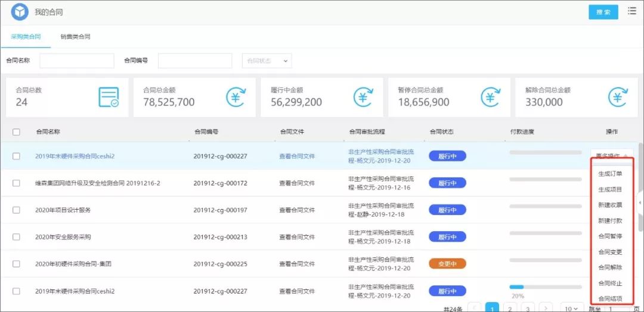Choose 合同变更 from the operations menu
The width and height of the screenshot is (644, 312).
(x=611, y=252)
